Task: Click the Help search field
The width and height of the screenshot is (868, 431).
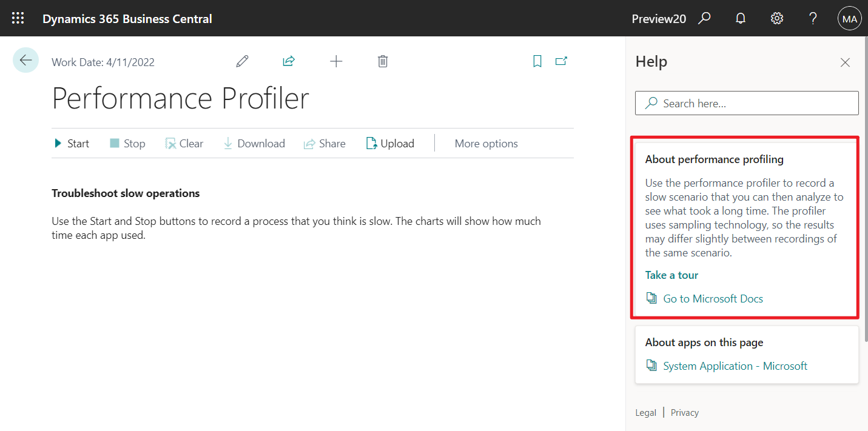Action: 746,103
